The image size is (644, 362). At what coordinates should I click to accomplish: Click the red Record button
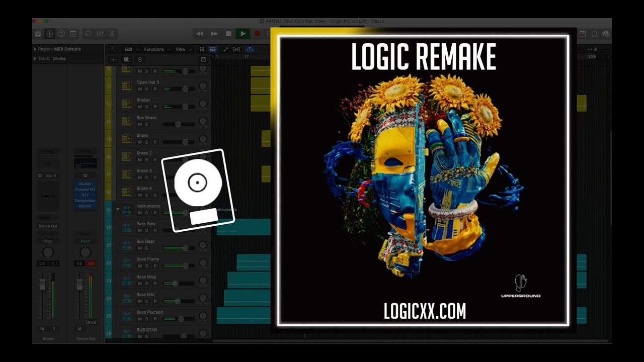[x=257, y=34]
